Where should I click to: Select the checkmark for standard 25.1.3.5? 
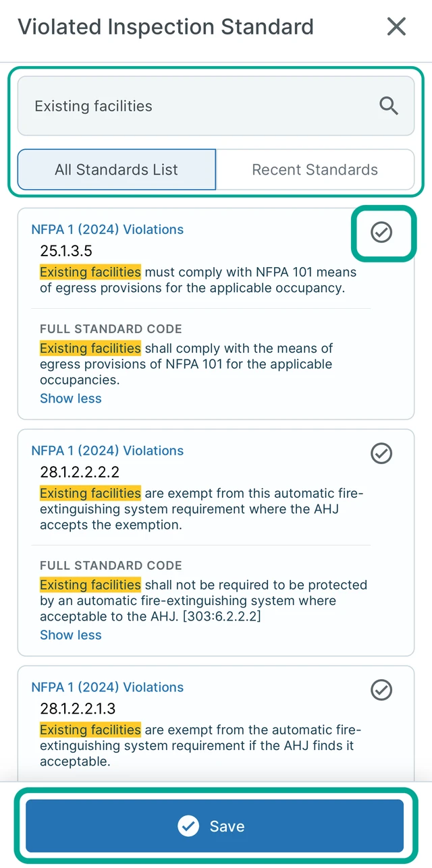(381, 233)
